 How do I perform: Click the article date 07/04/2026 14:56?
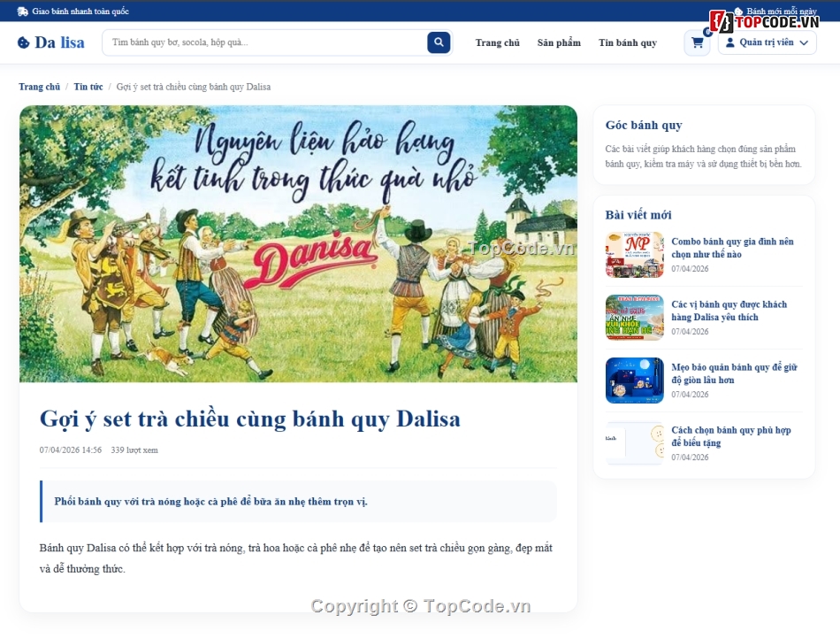pyautogui.click(x=70, y=450)
